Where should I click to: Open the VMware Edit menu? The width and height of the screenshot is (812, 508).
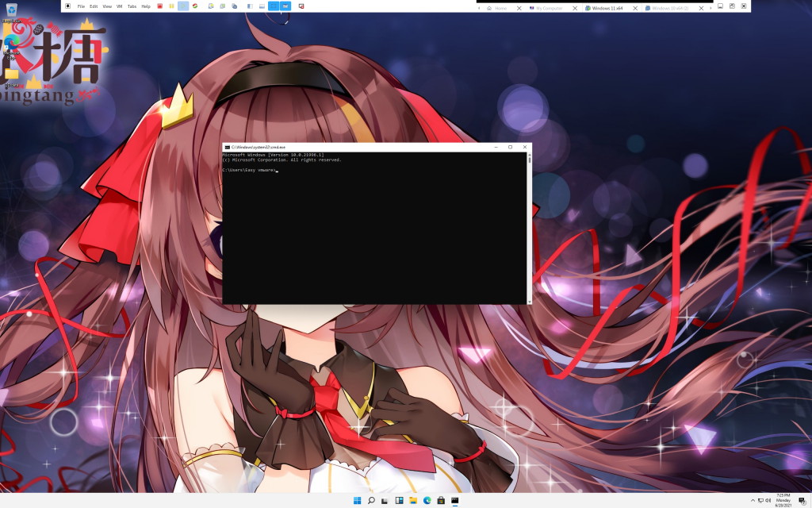(x=94, y=6)
